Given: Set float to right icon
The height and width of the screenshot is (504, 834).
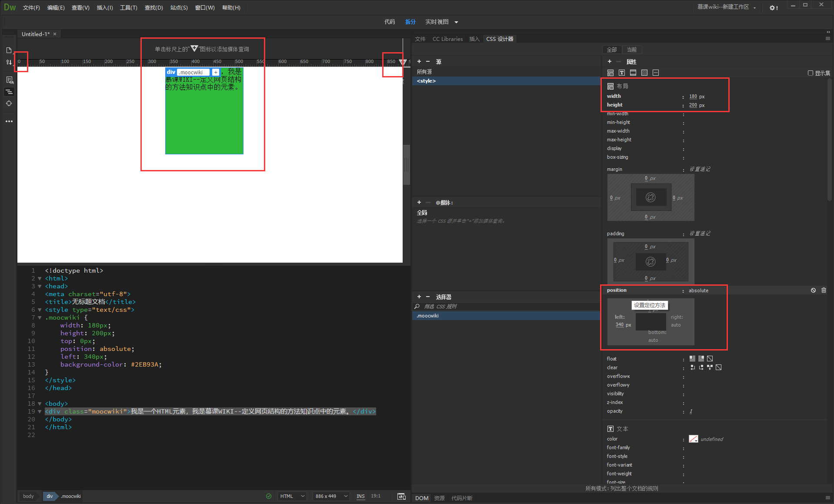Looking at the screenshot, I should coord(701,359).
